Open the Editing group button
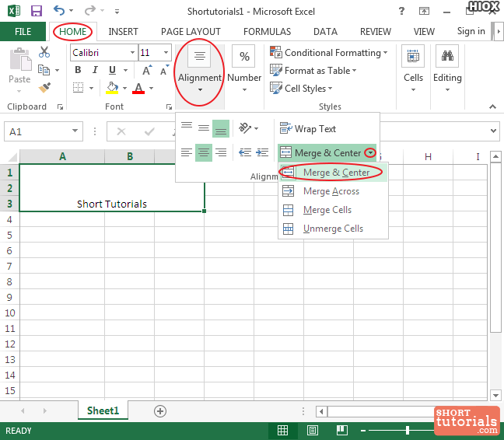This screenshot has width=504, height=440. pos(447,69)
